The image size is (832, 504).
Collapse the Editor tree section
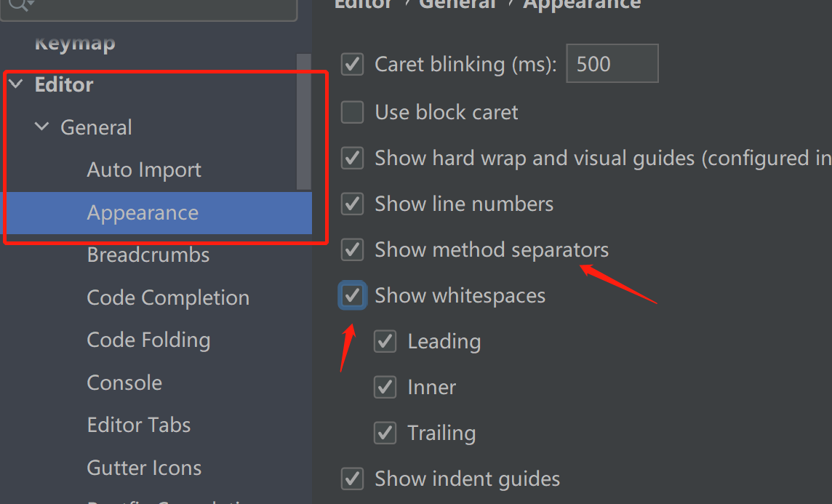(16, 85)
